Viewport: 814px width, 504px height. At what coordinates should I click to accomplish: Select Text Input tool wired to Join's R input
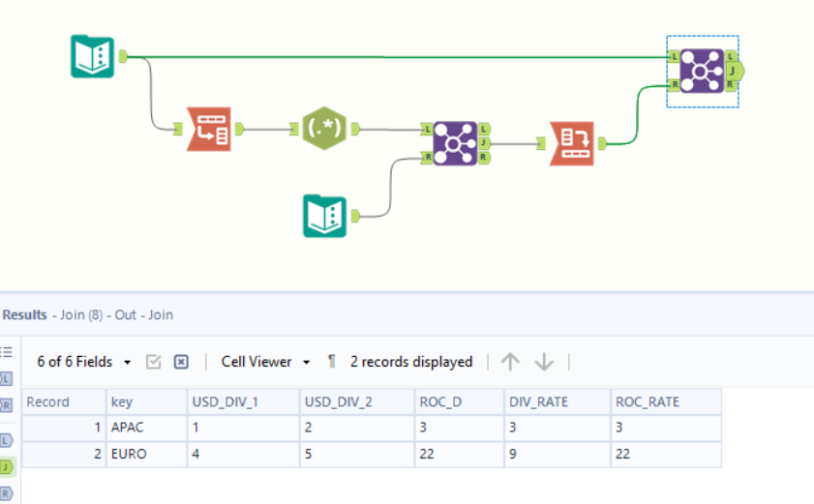[325, 216]
